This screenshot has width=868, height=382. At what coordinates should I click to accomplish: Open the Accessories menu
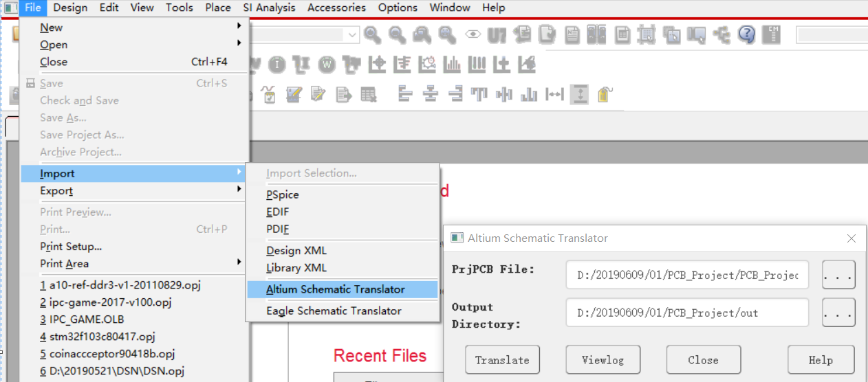pos(336,8)
